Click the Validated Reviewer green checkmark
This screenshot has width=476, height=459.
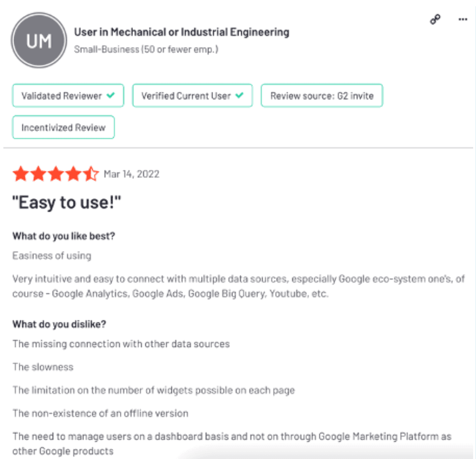point(111,96)
